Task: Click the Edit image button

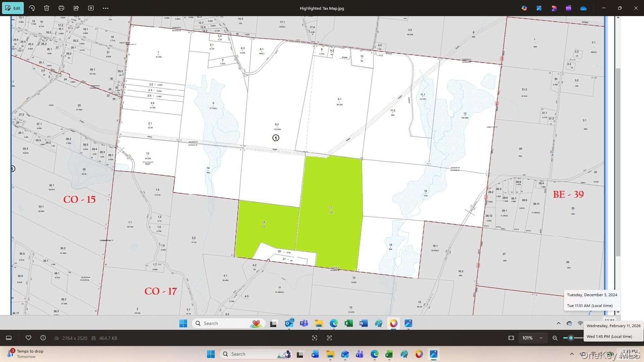Action: pos(13,8)
